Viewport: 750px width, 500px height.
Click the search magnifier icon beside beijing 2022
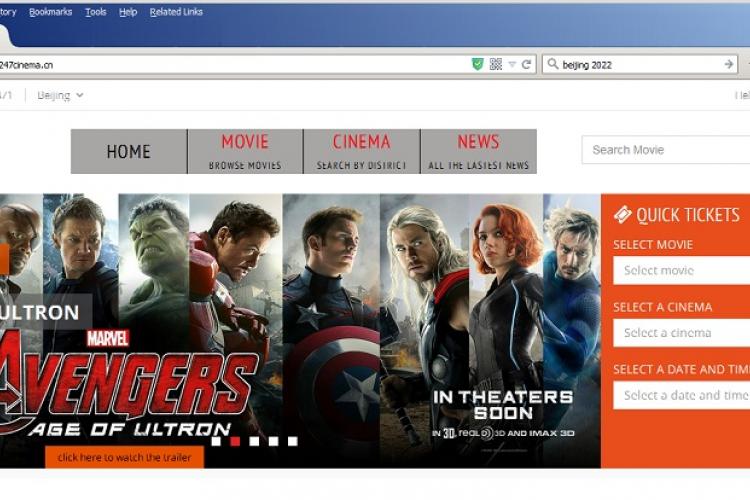coord(552,64)
